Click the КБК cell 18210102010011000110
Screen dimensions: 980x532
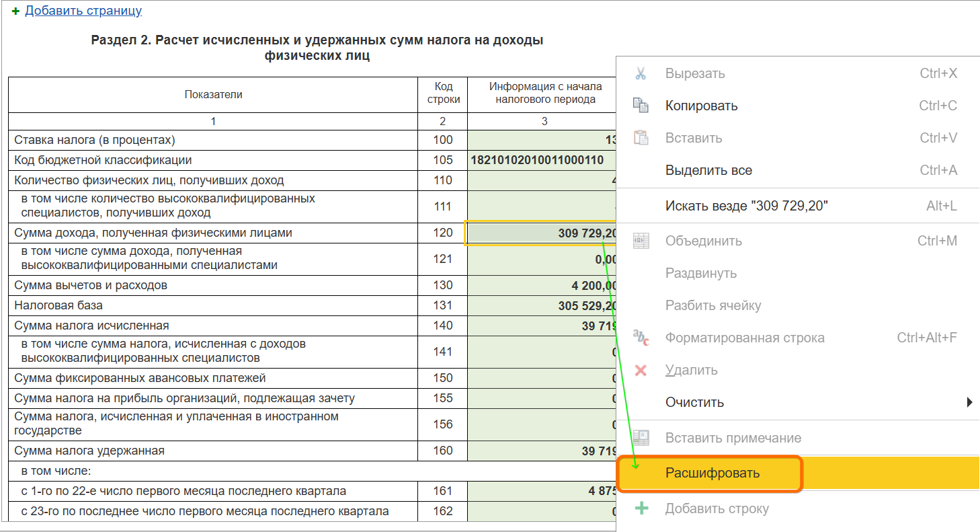[541, 160]
